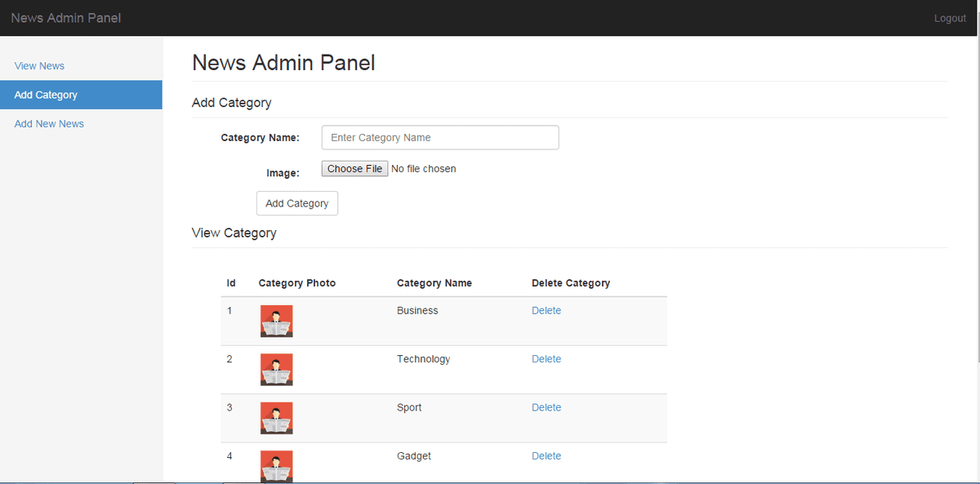Click the Gadget category photo thumbnail
The width and height of the screenshot is (980, 484).
pos(276,466)
